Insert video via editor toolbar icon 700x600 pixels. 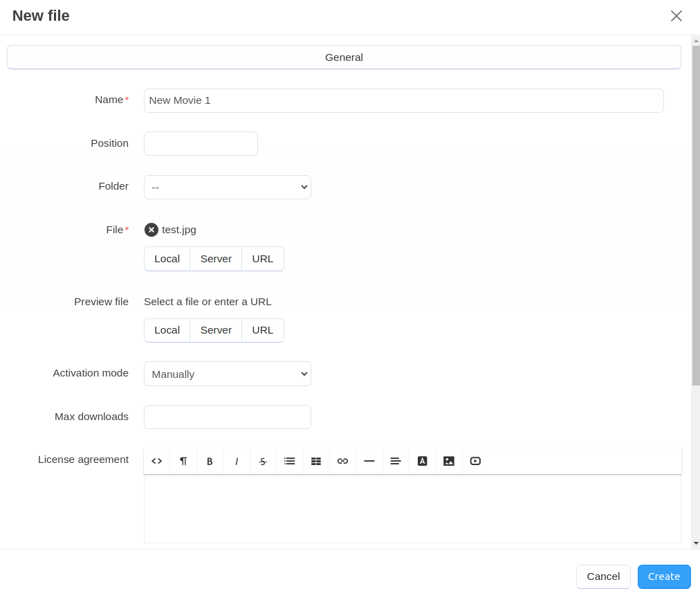475,461
